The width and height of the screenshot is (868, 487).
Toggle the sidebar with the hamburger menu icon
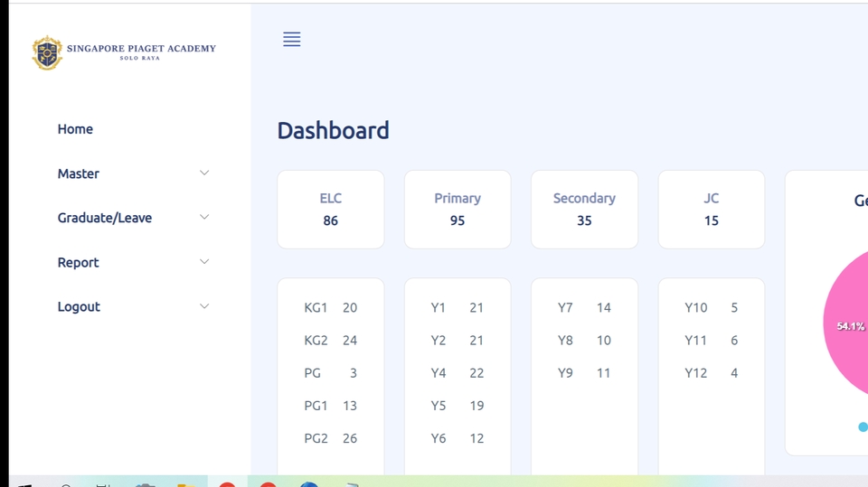(x=292, y=39)
